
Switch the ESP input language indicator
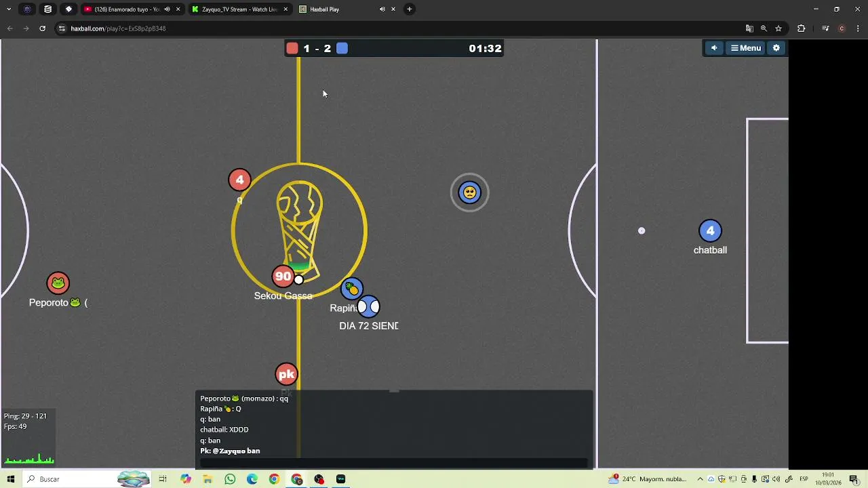804,479
